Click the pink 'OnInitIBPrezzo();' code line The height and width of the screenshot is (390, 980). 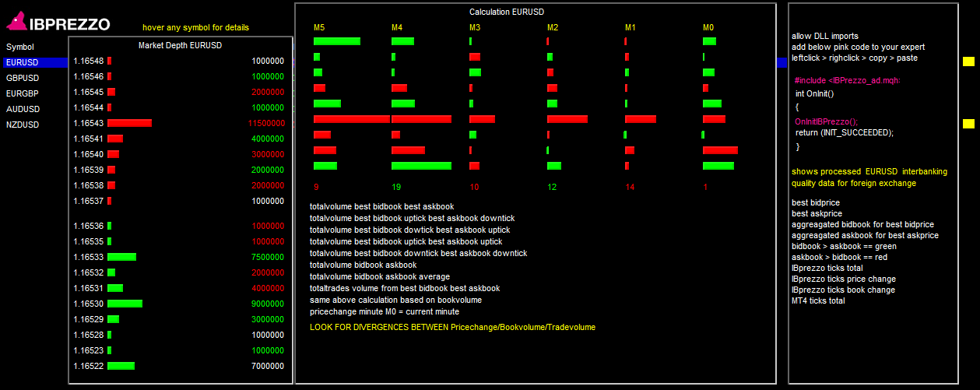(826, 121)
